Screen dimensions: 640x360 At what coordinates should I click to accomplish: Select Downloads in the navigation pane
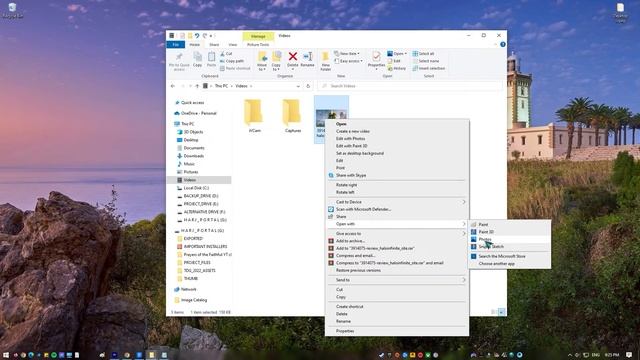[193, 156]
